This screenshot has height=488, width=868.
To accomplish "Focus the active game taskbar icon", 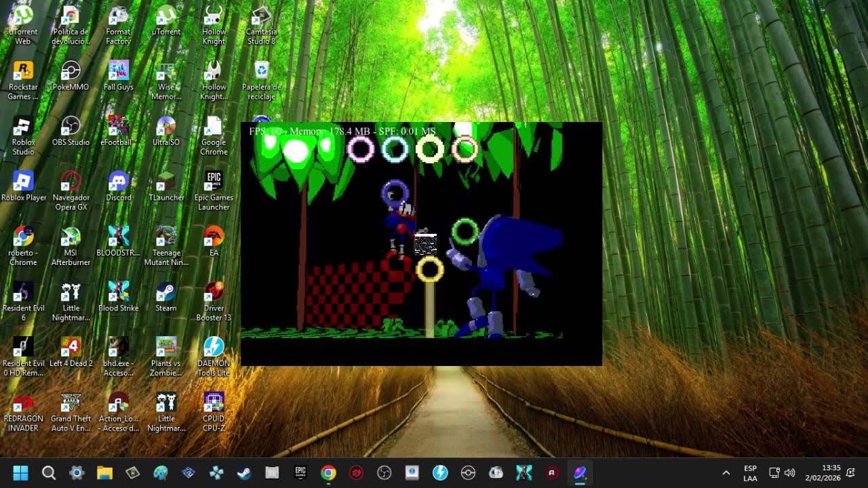I will pos(580,472).
